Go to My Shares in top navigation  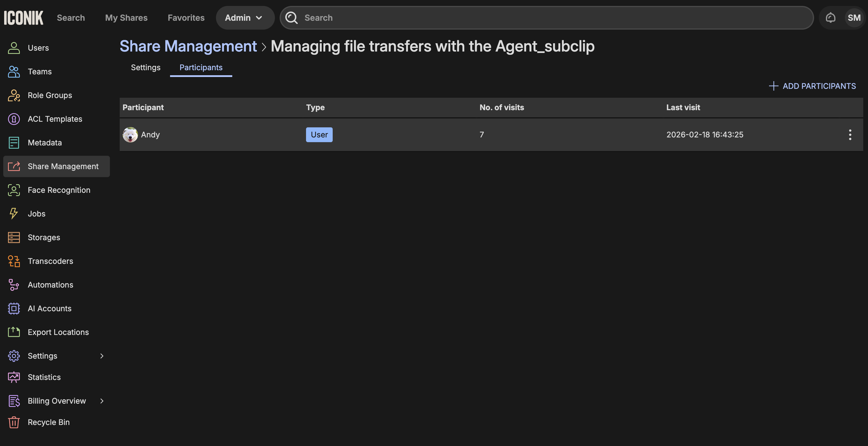[x=126, y=17]
